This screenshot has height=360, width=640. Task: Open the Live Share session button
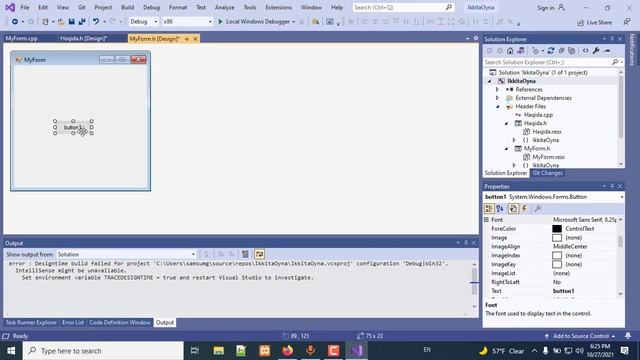coord(594,22)
